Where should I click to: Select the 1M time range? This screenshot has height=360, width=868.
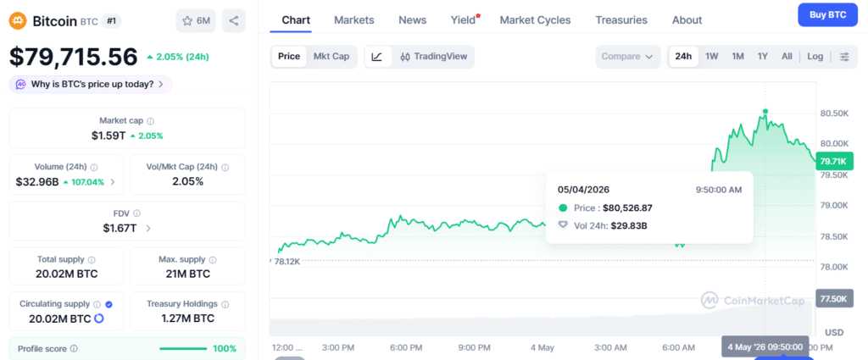point(737,57)
